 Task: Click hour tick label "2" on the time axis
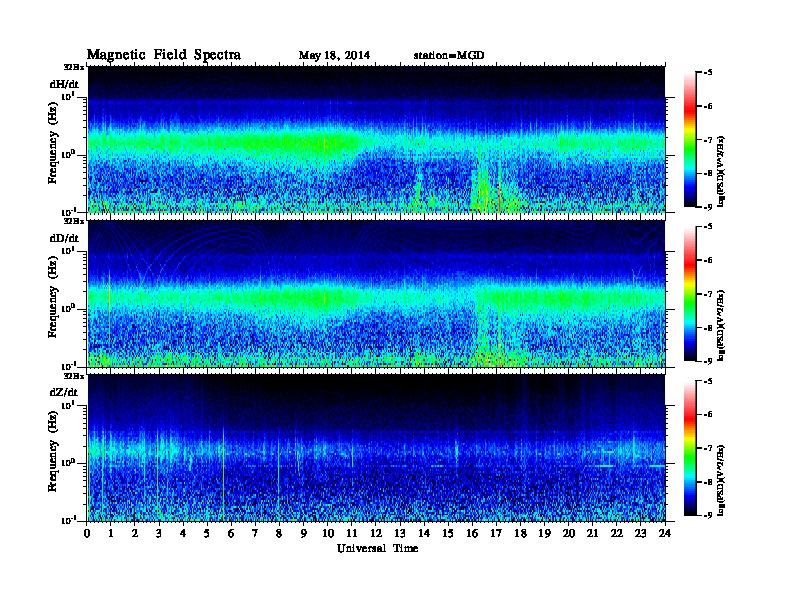[x=135, y=533]
